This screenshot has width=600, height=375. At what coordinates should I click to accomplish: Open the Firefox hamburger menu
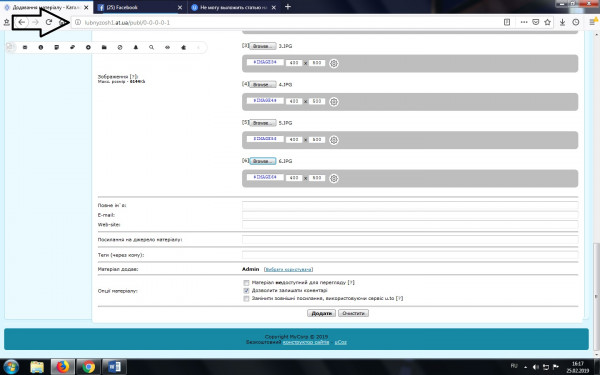(593, 22)
